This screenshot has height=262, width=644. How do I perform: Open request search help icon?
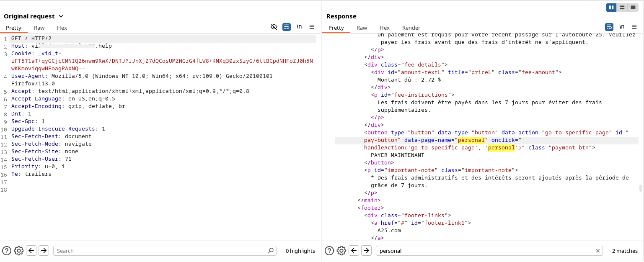tap(7, 251)
